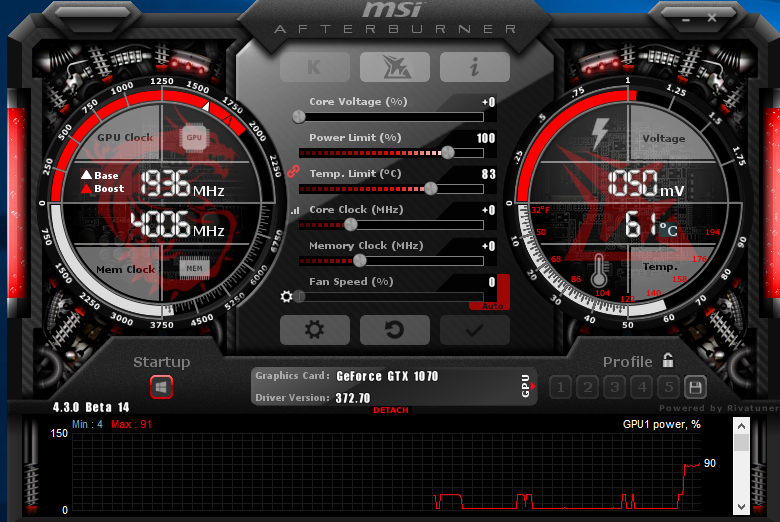The image size is (780, 522).
Task: Click the 1050 mV voltage readout
Action: click(646, 183)
